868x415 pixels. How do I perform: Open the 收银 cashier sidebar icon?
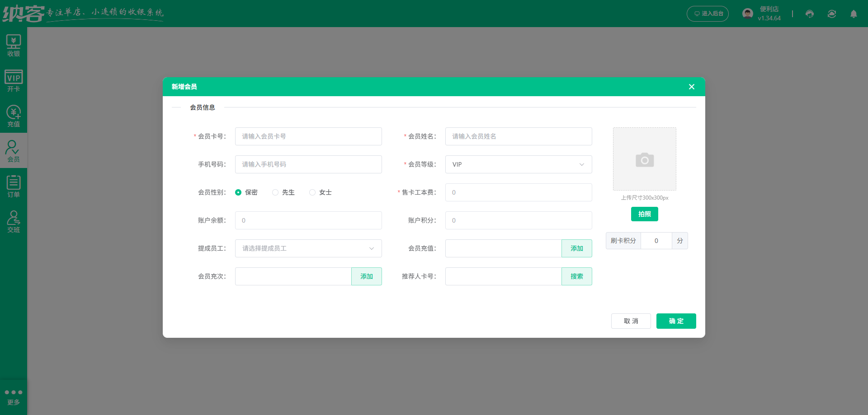(x=14, y=46)
